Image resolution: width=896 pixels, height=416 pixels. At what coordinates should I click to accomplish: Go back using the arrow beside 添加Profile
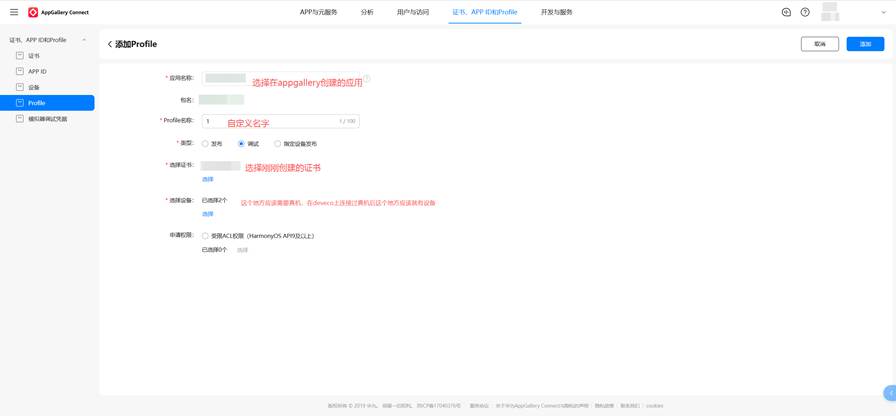point(110,44)
